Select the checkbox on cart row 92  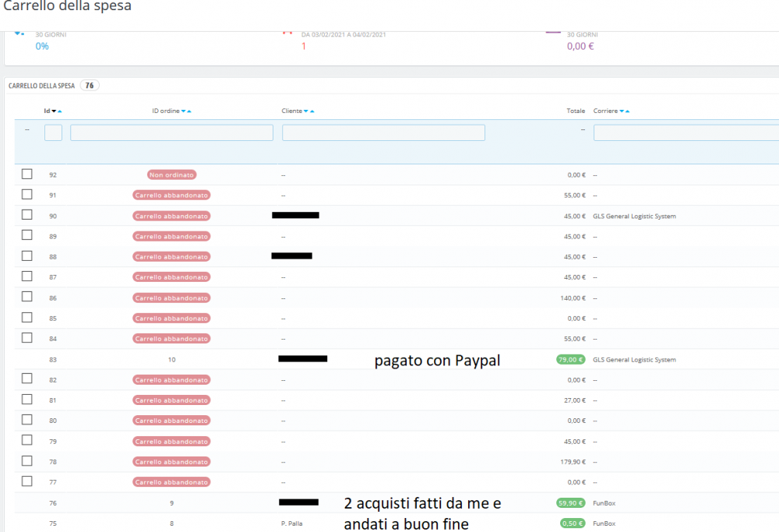[26, 174]
